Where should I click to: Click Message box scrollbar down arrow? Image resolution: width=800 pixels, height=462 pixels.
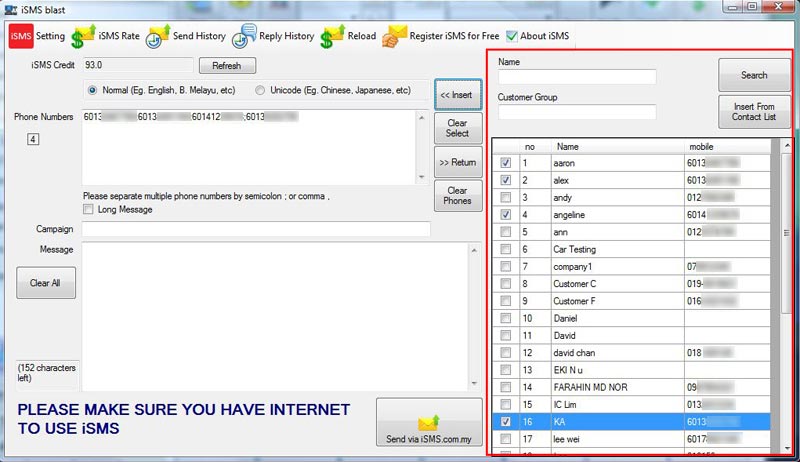pyautogui.click(x=474, y=383)
